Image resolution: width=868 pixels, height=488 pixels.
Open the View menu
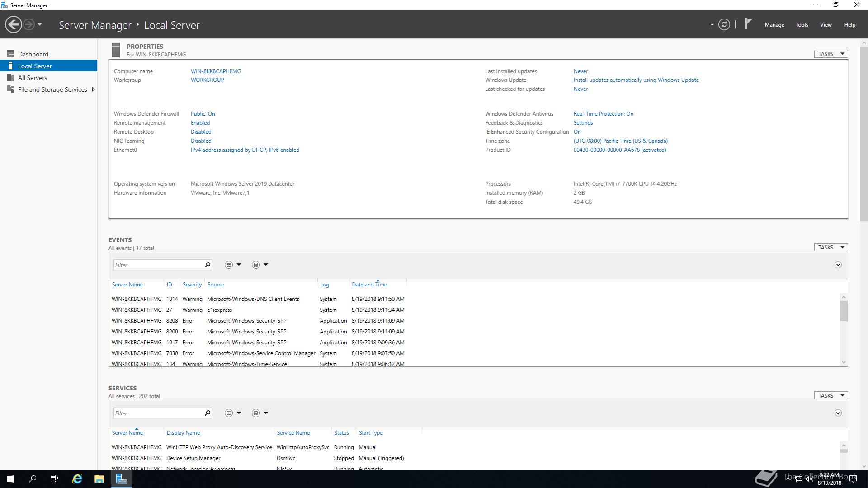point(826,25)
